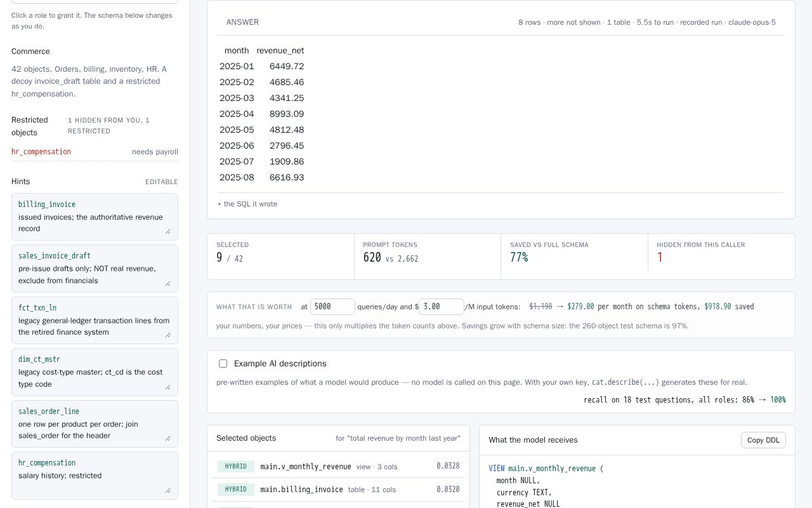Click the revenue_net column header

pos(280,51)
